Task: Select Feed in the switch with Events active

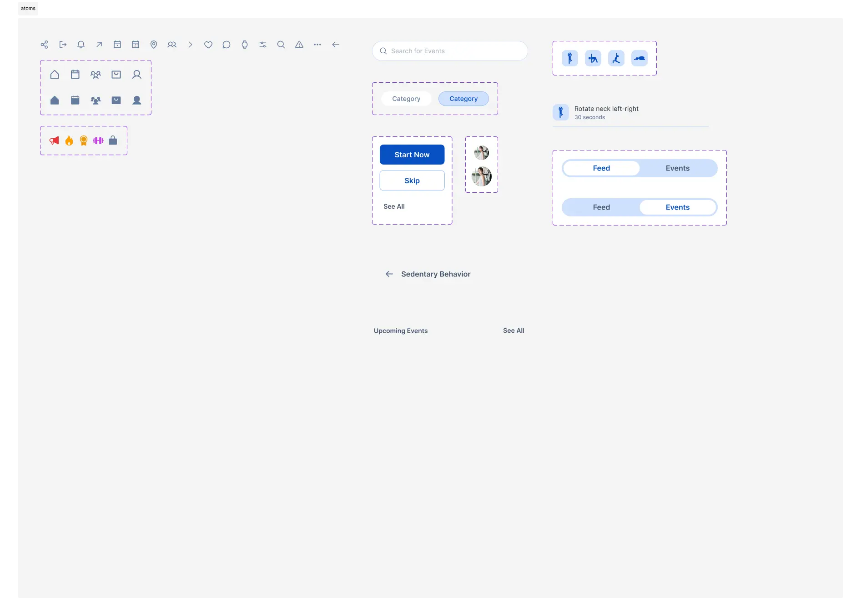Action: tap(601, 207)
